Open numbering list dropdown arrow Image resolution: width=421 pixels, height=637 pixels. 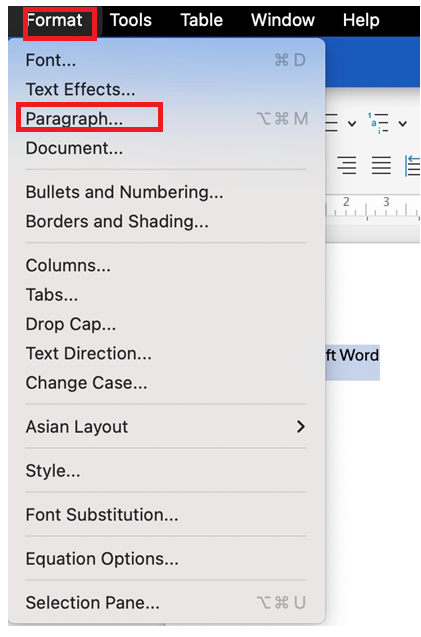coord(352,124)
